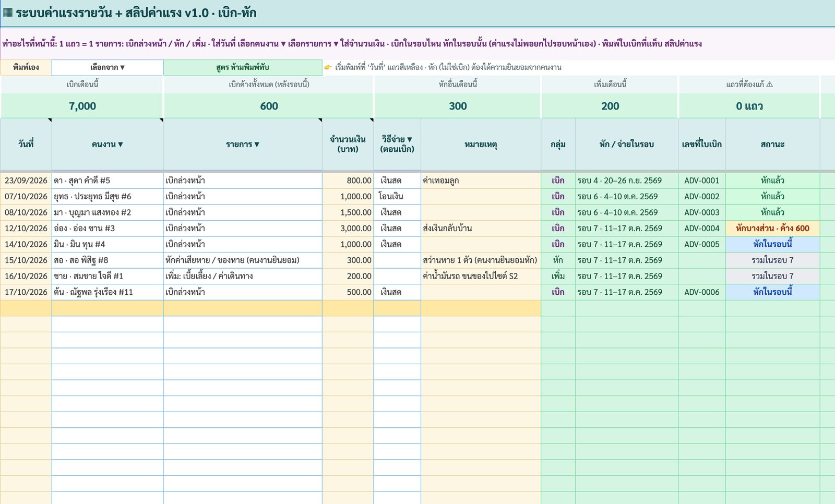Select the จำนวนเงิน (บาท) column header
Image resolution: width=835 pixels, height=504 pixels.
(348, 144)
